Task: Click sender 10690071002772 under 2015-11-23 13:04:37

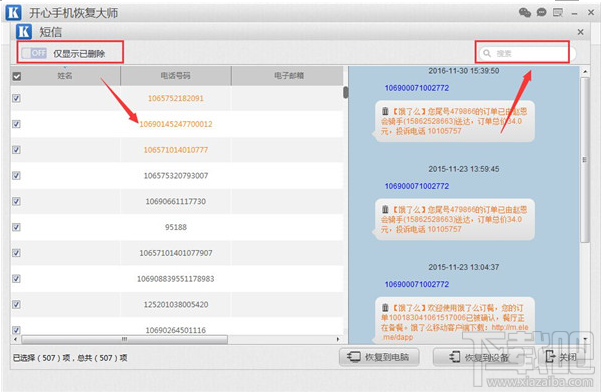Action: [x=417, y=284]
